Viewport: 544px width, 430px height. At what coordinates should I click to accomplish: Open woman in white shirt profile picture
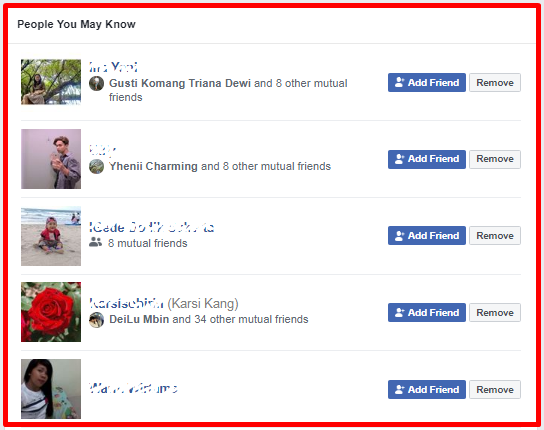point(51,389)
